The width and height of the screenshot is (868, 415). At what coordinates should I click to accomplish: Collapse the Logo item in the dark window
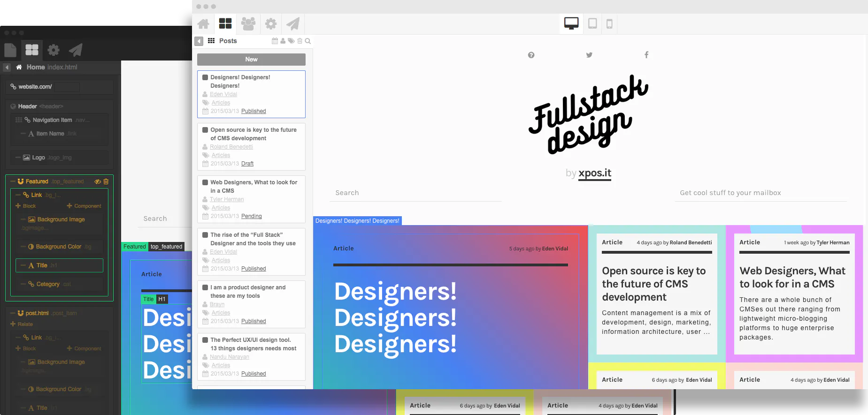(18, 158)
